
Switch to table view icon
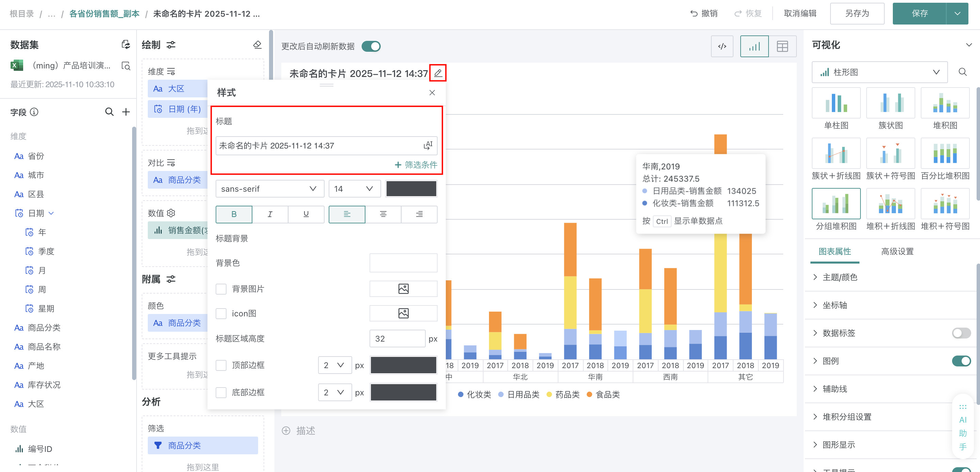coord(782,46)
